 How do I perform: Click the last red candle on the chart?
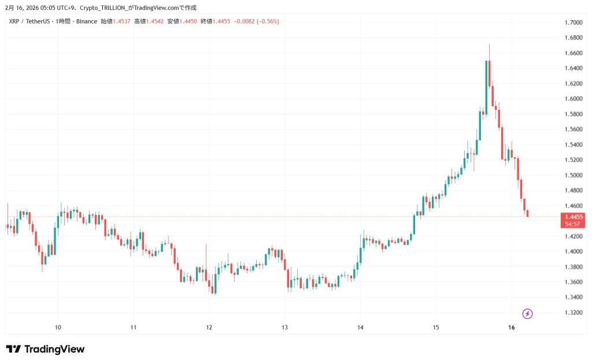pyautogui.click(x=527, y=214)
